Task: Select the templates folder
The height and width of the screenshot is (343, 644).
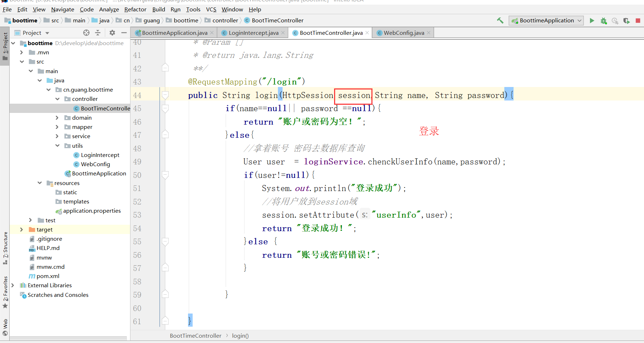Action: (x=73, y=201)
